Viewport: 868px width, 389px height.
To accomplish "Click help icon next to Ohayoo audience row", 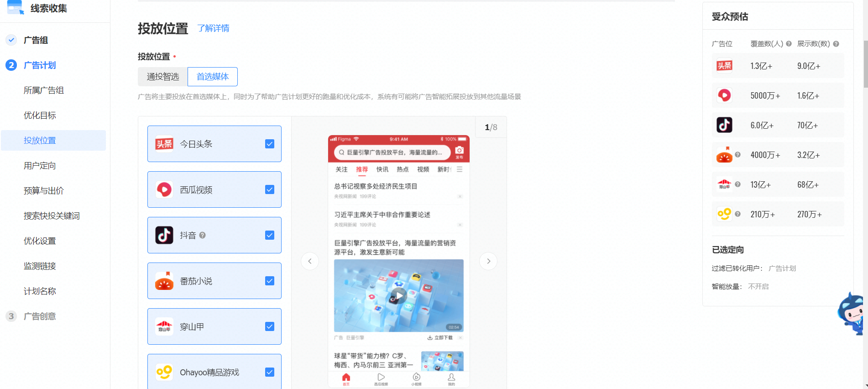I will [x=737, y=214].
